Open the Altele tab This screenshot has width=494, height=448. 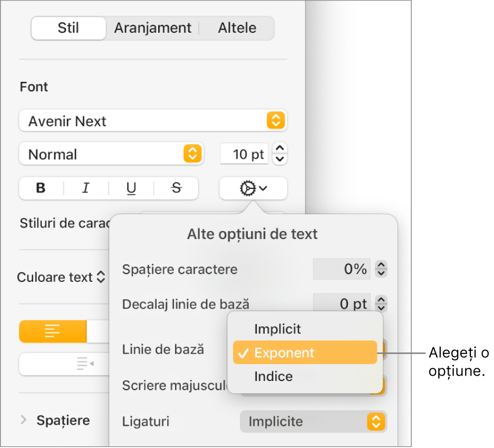pyautogui.click(x=237, y=28)
